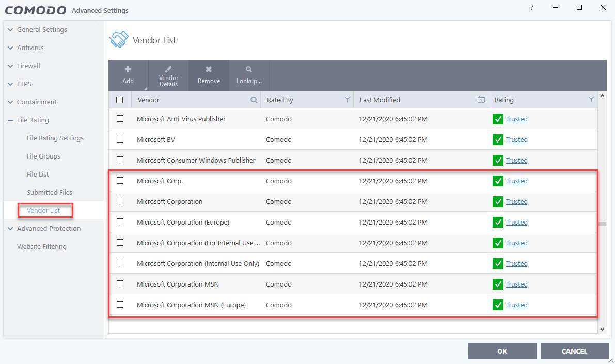The width and height of the screenshot is (615, 364).
Task: Click the help question mark icon
Action: [x=532, y=7]
